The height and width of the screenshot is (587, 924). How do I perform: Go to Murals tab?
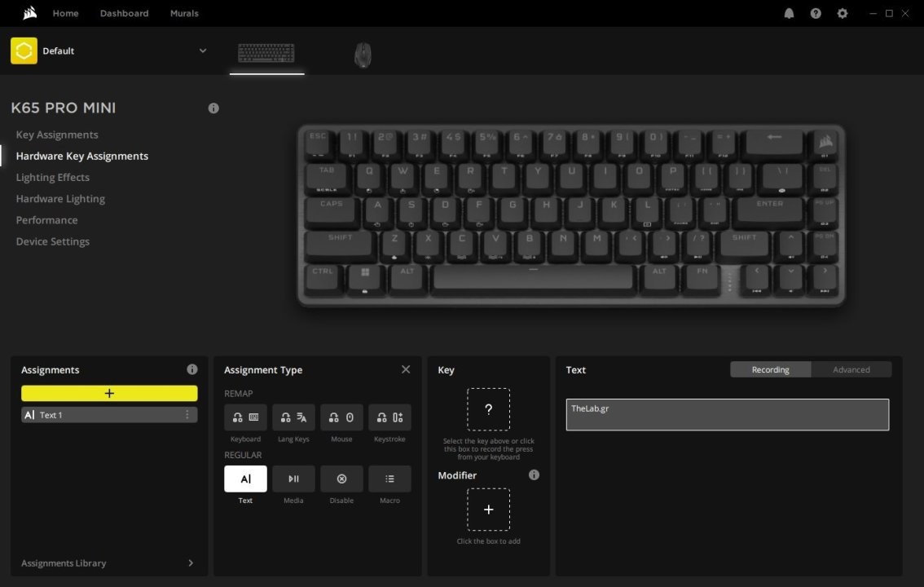(x=184, y=13)
